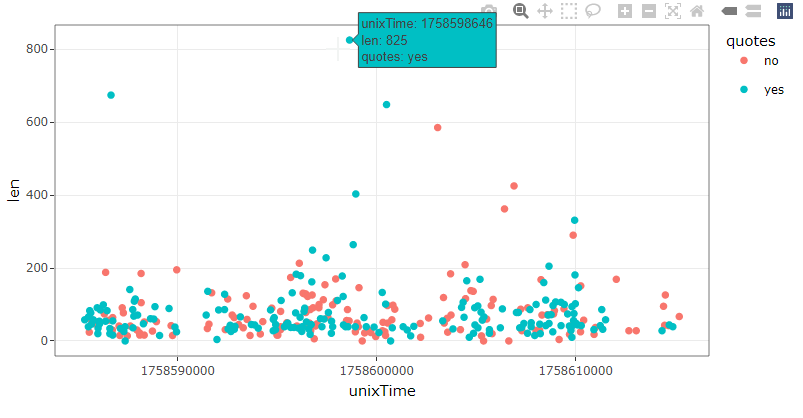
Task: Click the y-axis tick label 600
Action: 37,122
